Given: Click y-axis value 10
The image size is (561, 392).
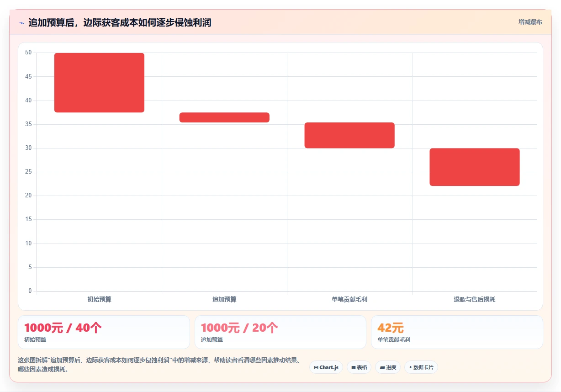Looking at the screenshot, I should (x=28, y=244).
